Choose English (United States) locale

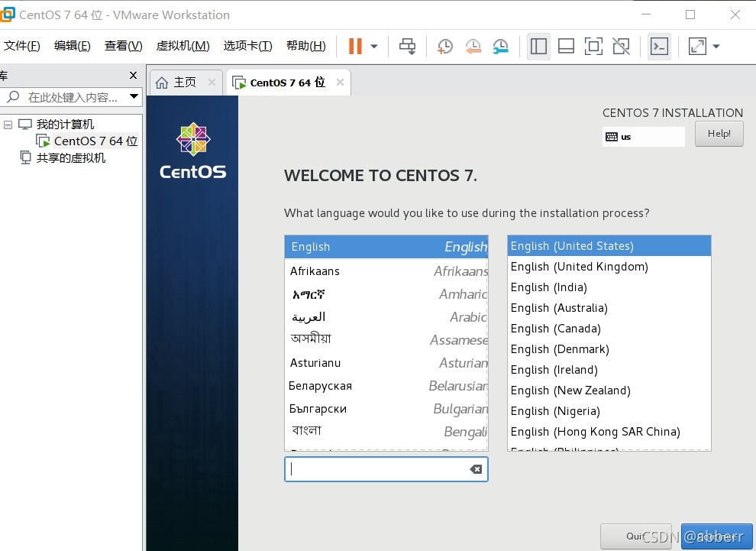tap(609, 246)
